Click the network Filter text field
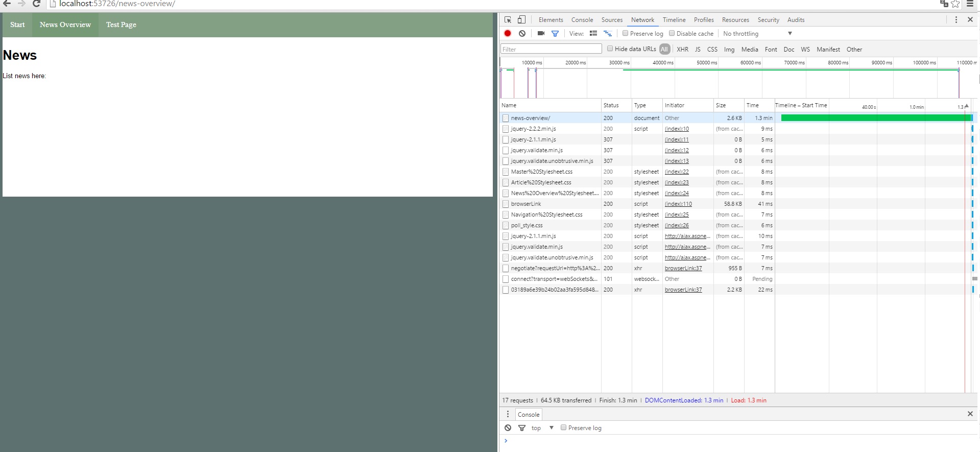The height and width of the screenshot is (452, 980). tap(551, 49)
